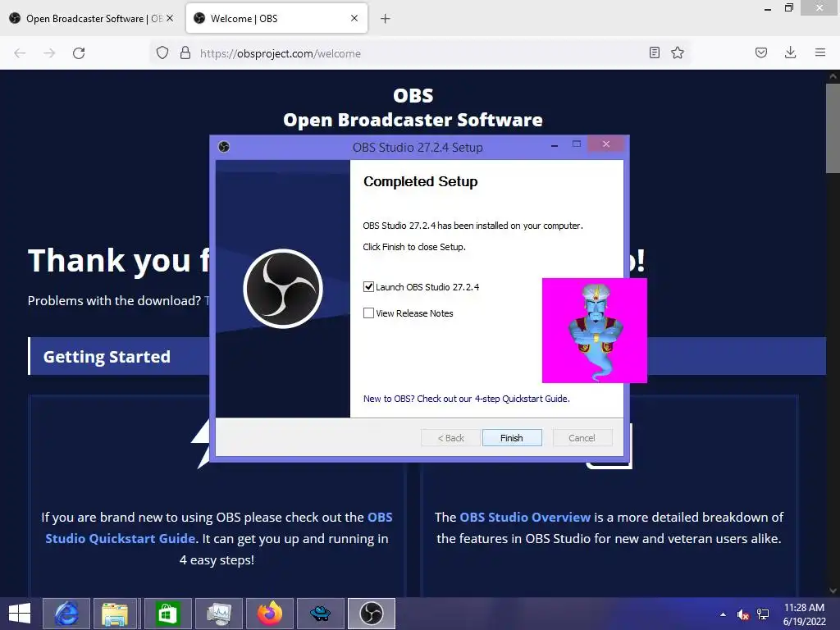This screenshot has height=630, width=840.
Task: Check the View Release Notes checkbox
Action: [x=368, y=313]
